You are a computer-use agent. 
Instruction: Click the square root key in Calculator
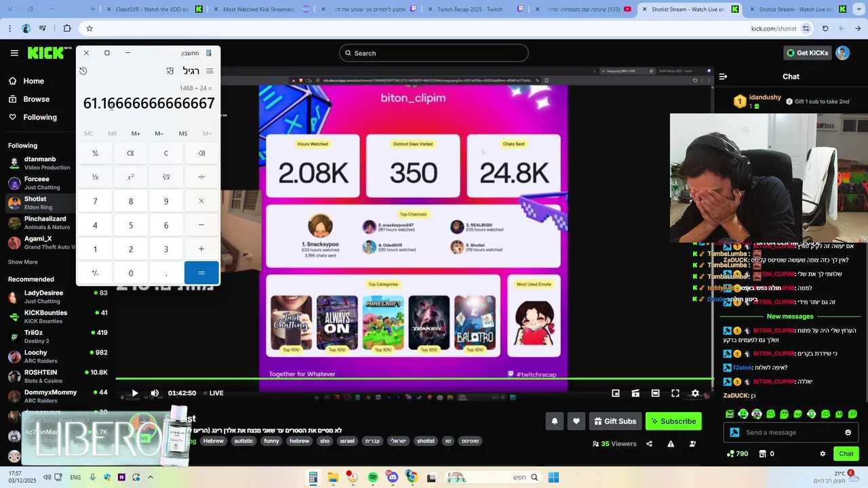tap(166, 177)
